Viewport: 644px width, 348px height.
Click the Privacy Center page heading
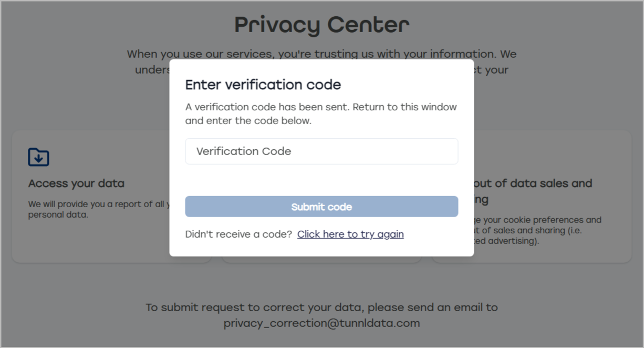321,25
